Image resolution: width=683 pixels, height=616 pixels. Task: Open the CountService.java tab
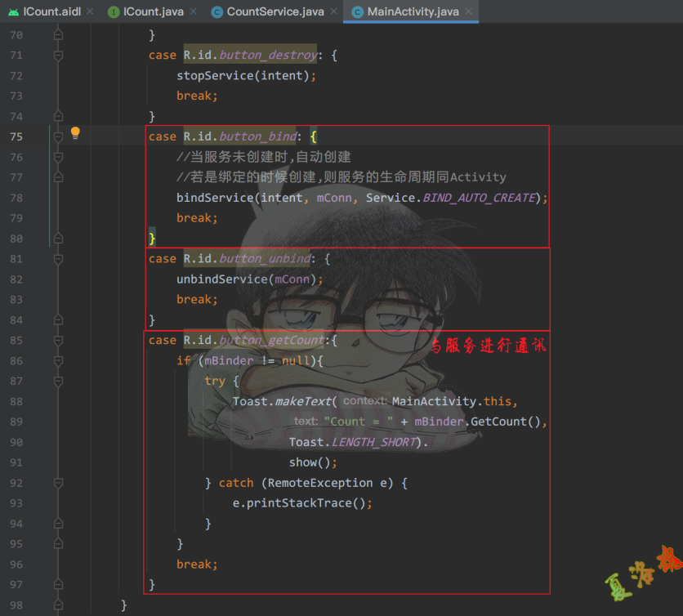pos(275,12)
